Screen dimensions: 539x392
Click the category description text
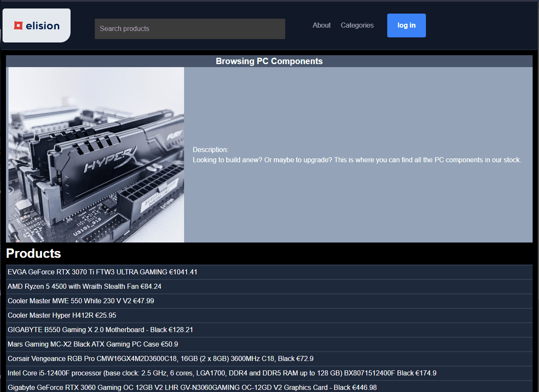click(x=357, y=160)
